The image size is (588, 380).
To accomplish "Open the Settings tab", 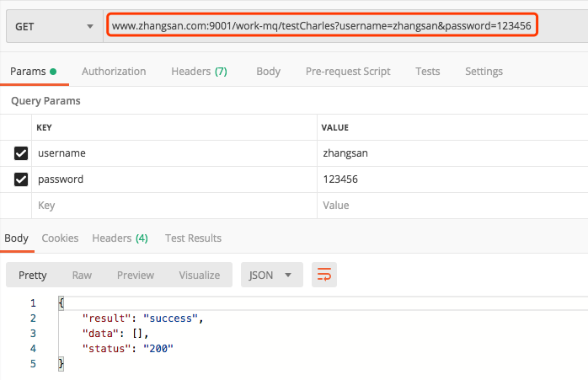I will tap(484, 72).
